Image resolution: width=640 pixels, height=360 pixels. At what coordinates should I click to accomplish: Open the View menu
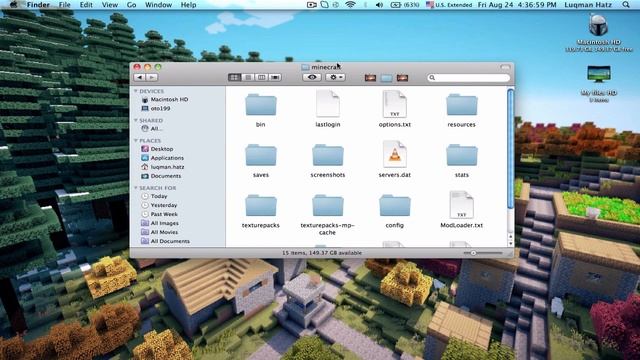point(109,5)
